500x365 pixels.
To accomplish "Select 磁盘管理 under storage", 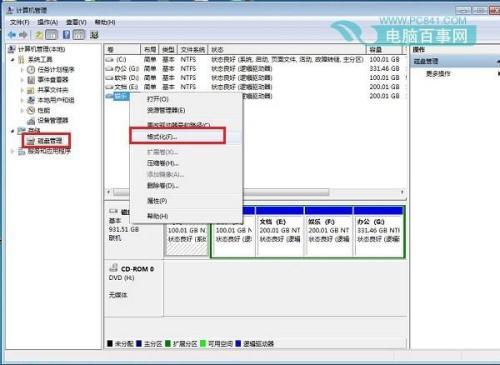I will [46, 141].
